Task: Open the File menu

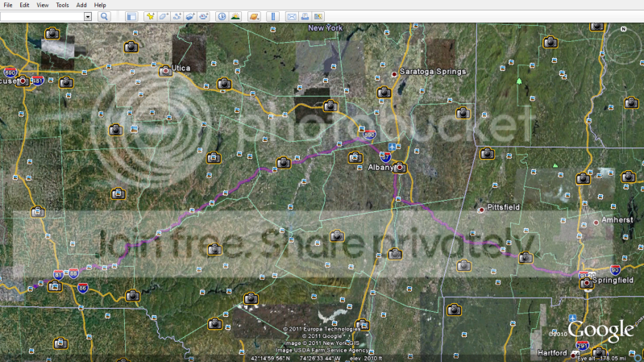Action: [x=8, y=5]
